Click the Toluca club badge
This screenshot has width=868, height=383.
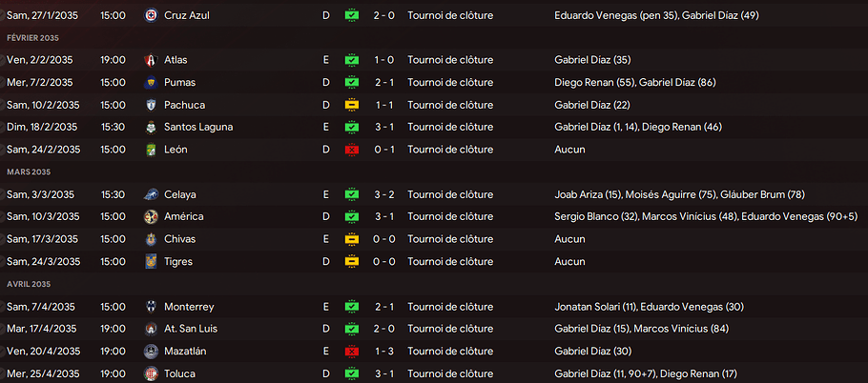click(x=150, y=373)
